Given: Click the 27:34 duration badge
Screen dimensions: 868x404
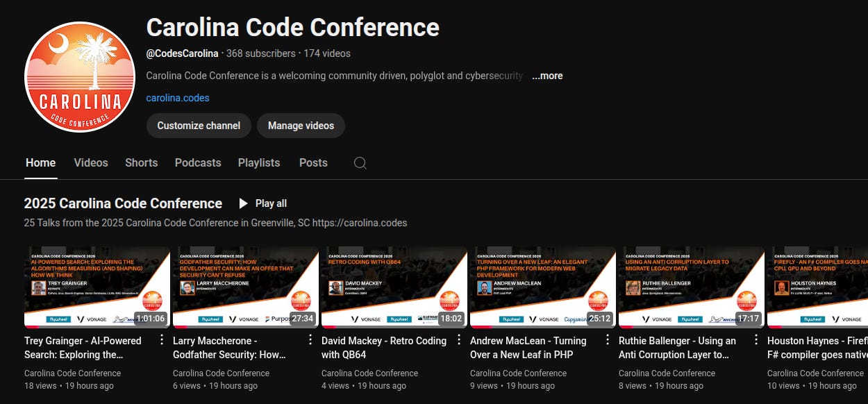Looking at the screenshot, I should coord(303,319).
